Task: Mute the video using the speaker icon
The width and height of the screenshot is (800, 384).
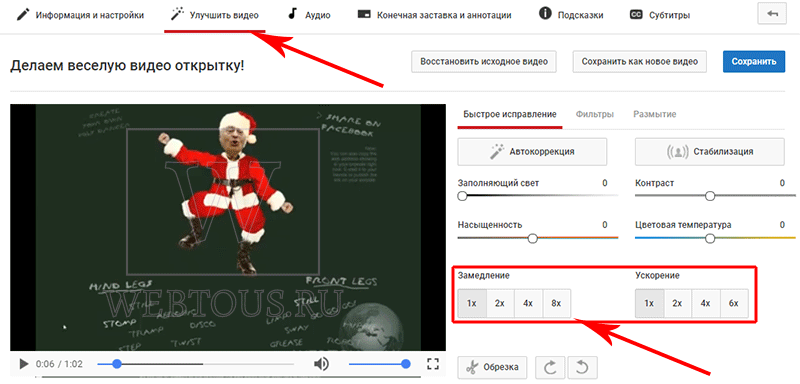Action: (x=321, y=364)
